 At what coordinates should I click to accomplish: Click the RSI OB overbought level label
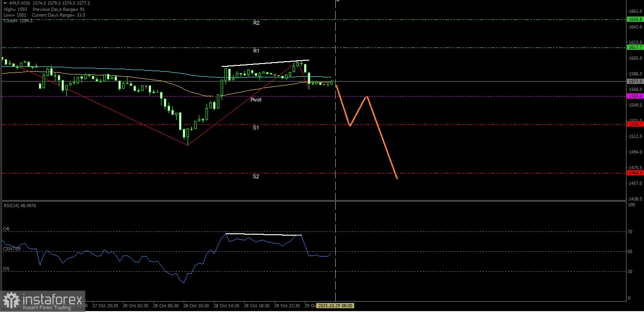pyautogui.click(x=6, y=229)
